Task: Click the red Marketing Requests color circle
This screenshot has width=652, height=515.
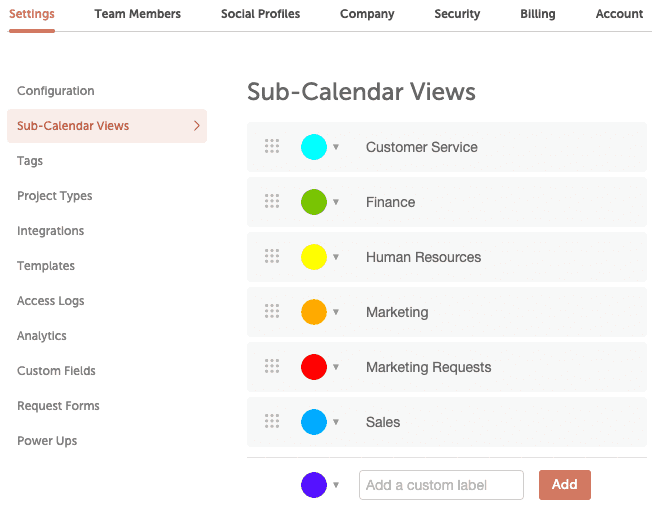Action: (x=314, y=367)
